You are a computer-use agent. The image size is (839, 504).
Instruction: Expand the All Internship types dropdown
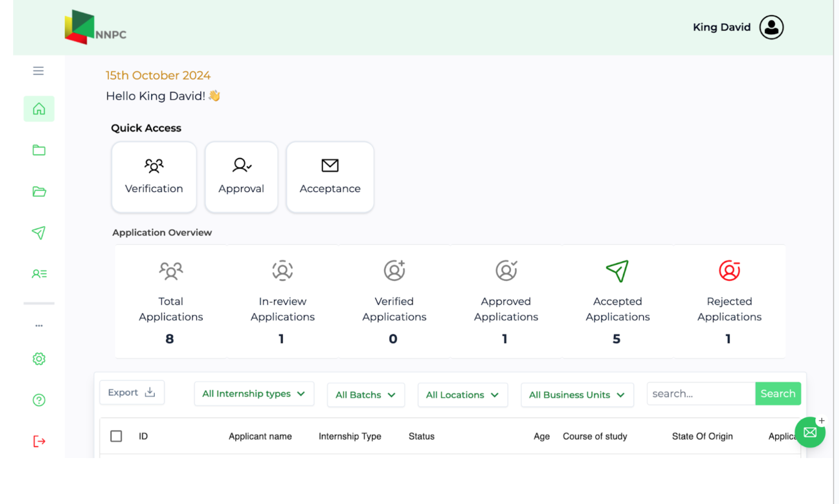[254, 394]
